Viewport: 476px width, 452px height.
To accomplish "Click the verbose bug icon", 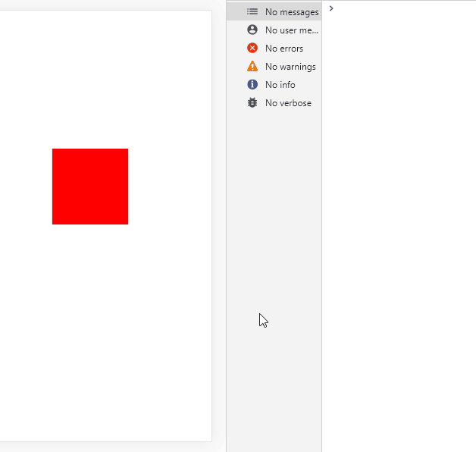I will (x=252, y=102).
